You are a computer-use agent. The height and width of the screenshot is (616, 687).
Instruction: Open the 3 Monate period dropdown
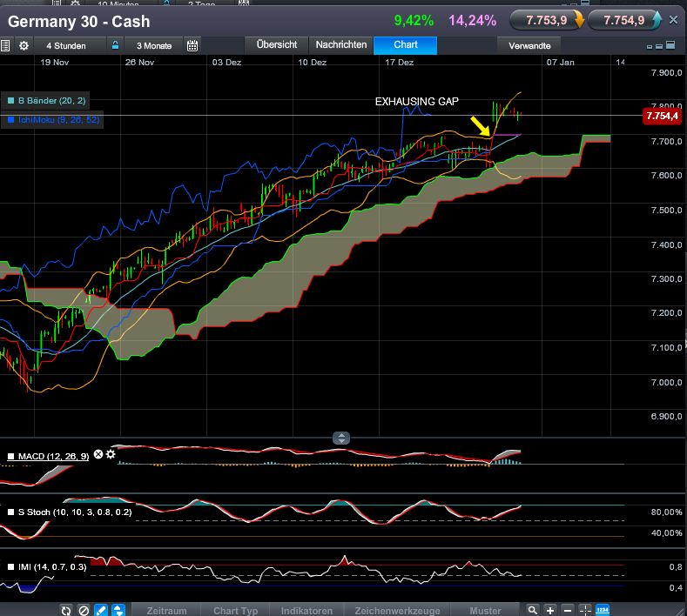click(154, 45)
